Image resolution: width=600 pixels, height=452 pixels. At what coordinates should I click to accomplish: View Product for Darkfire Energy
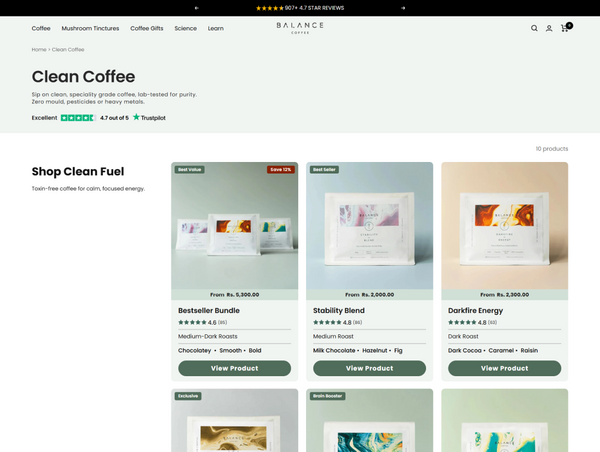pos(505,368)
